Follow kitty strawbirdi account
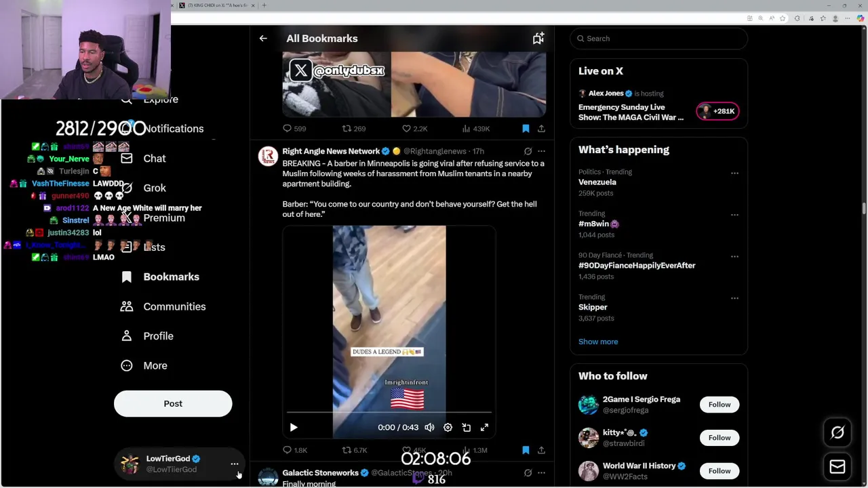 [x=719, y=438]
